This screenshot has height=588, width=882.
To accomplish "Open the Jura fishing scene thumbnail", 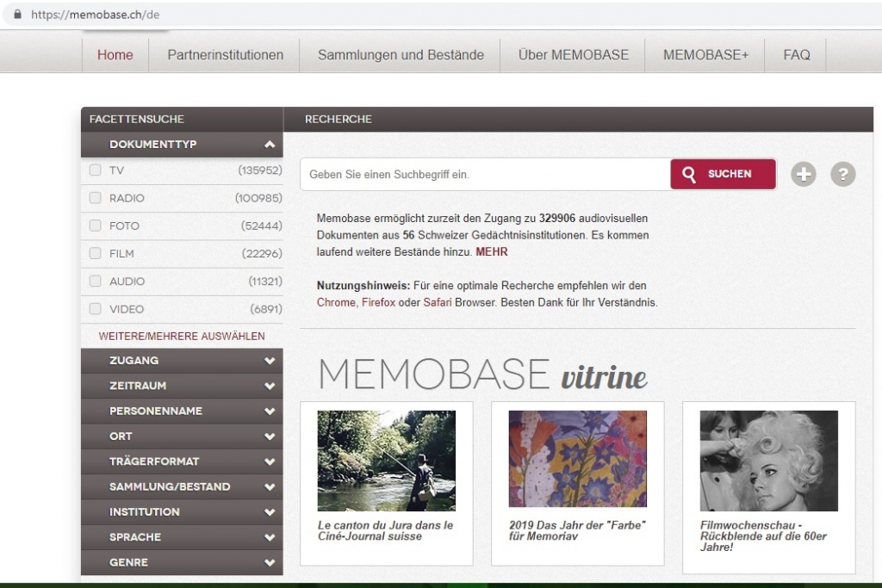I will tap(387, 461).
